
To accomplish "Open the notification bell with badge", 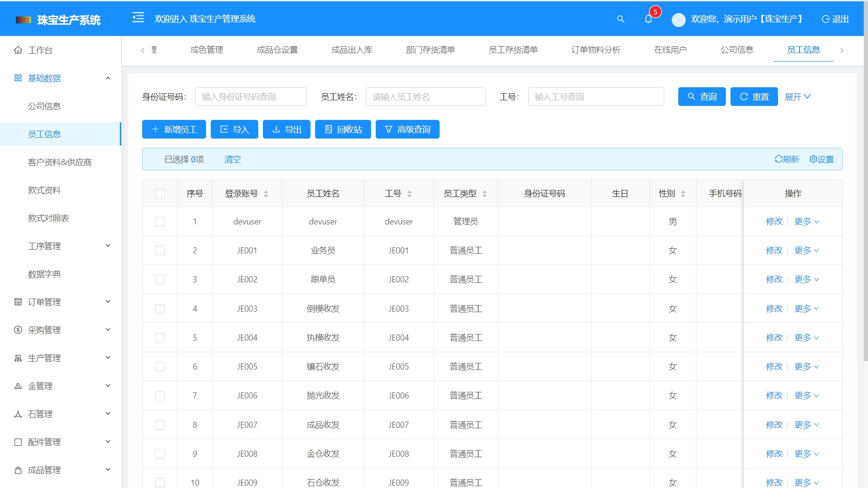I will 648,19.
